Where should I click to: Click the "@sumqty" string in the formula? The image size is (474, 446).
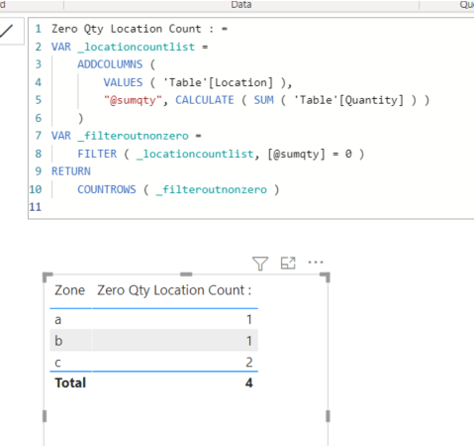133,100
